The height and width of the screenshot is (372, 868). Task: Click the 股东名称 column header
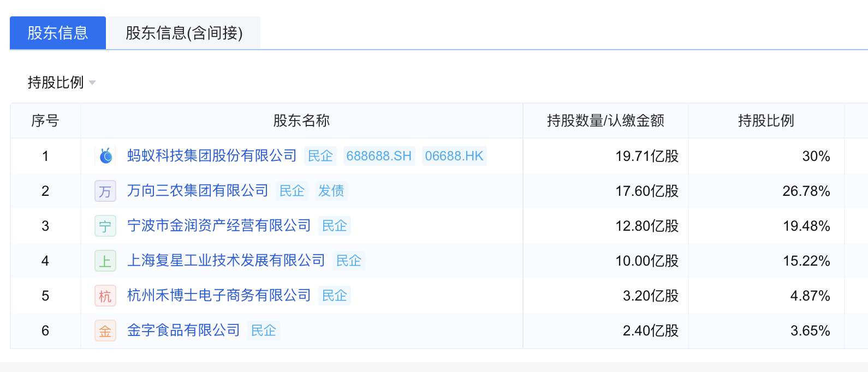(302, 121)
